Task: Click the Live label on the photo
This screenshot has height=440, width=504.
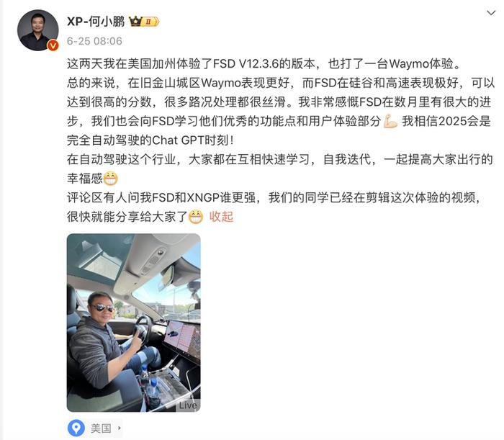Action: 188,405
